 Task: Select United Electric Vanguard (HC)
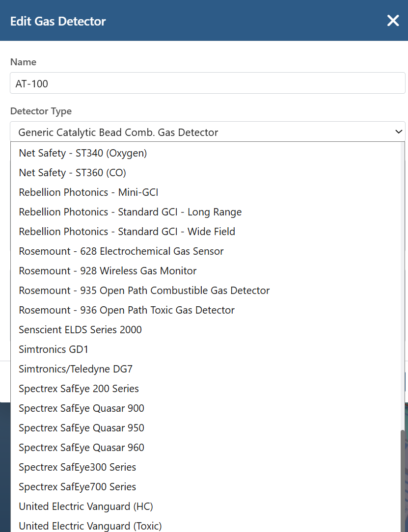point(206,506)
